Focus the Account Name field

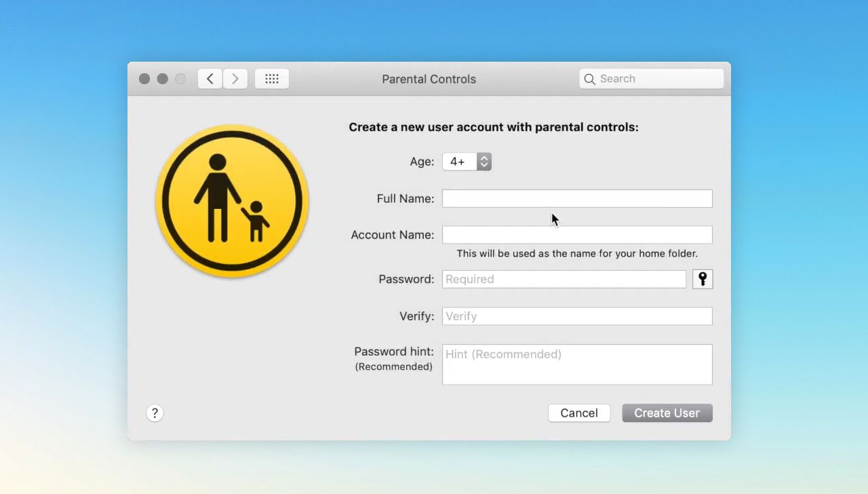(x=577, y=235)
